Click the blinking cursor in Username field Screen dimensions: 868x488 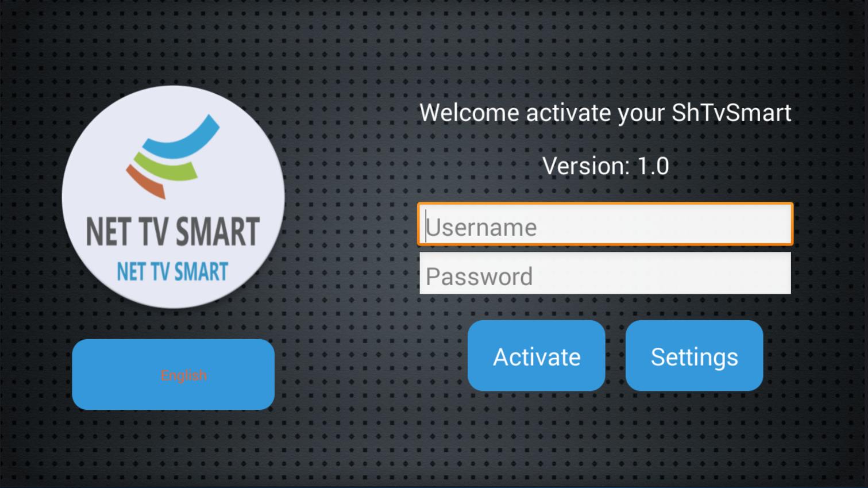[x=426, y=226]
